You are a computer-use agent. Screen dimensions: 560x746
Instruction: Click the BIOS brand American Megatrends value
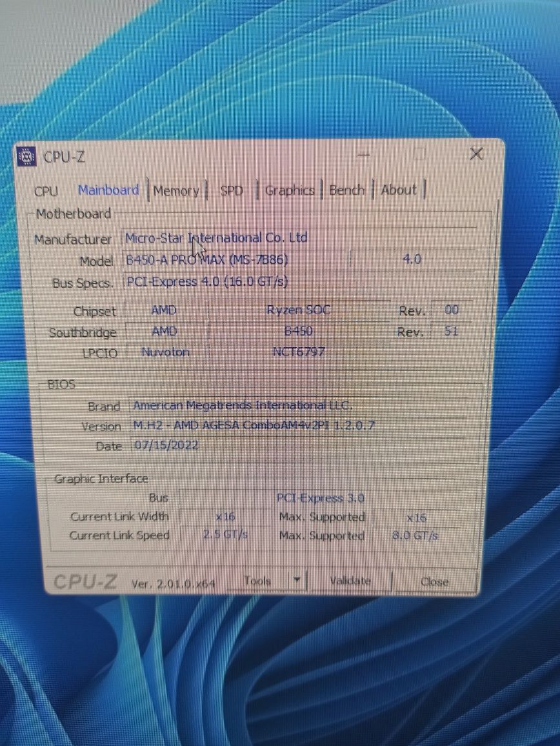click(x=298, y=405)
